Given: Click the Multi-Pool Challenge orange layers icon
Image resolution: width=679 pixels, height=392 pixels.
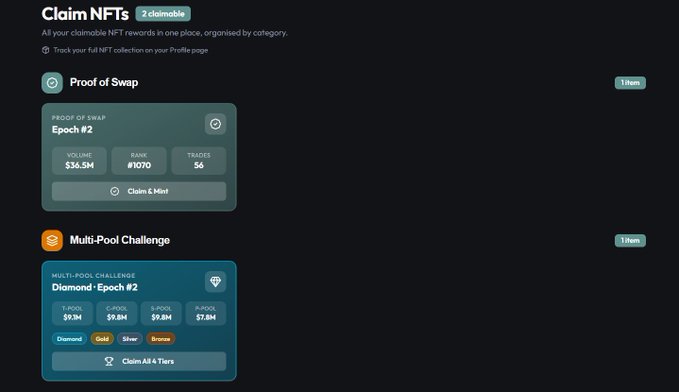Looking at the screenshot, I should point(52,240).
